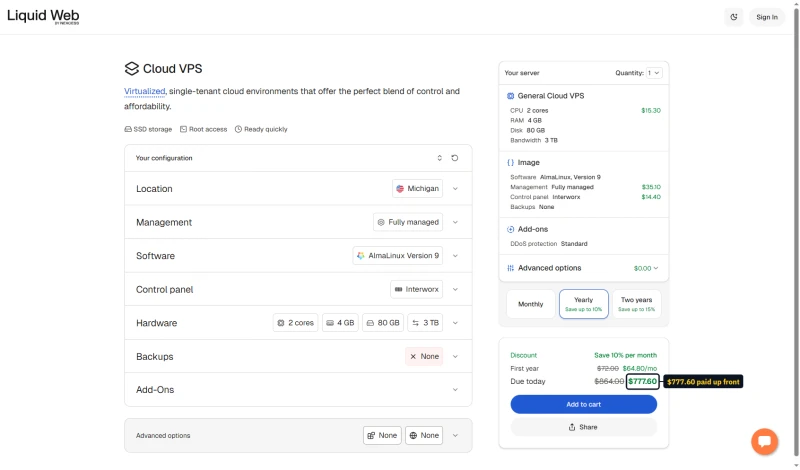Select the Interworx control panel chip

(x=417, y=289)
